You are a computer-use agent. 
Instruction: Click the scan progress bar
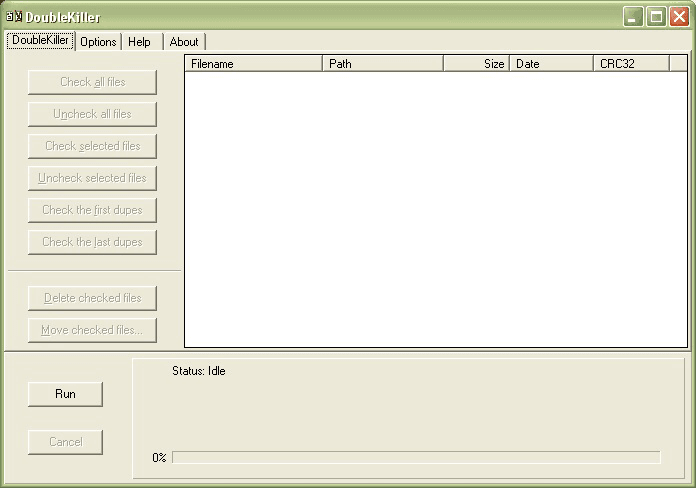416,457
